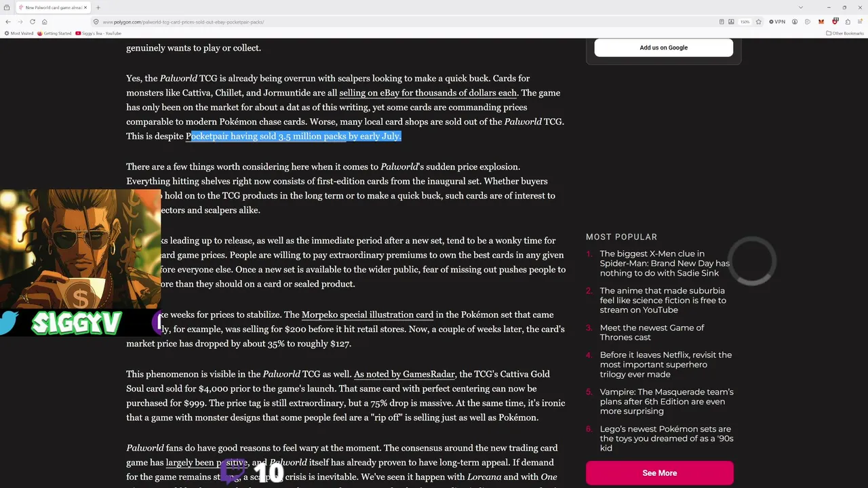Click the 'MOST POPULAR' heading
Image resolution: width=868 pixels, height=488 pixels.
622,237
